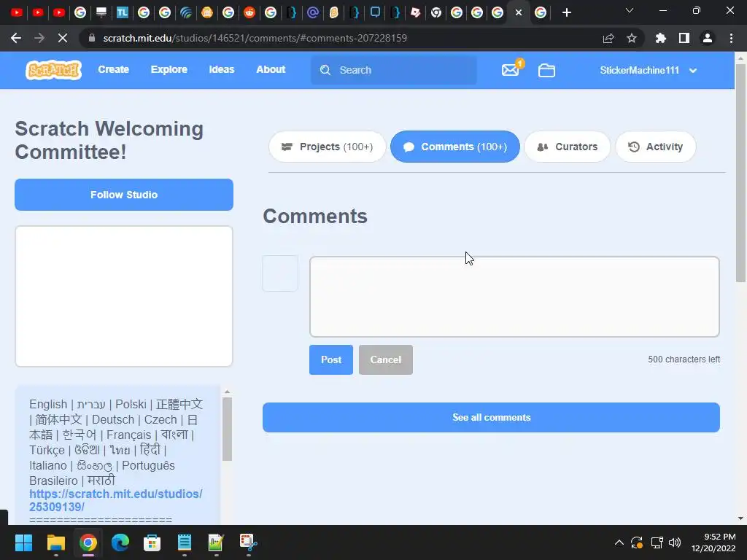Open the Explore menu
The width and height of the screenshot is (747, 560).
coord(169,69)
